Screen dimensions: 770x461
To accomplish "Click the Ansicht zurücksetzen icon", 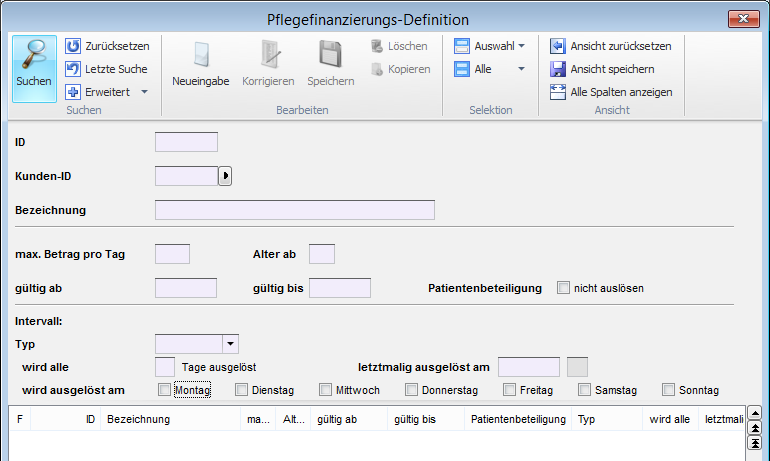I will [558, 46].
